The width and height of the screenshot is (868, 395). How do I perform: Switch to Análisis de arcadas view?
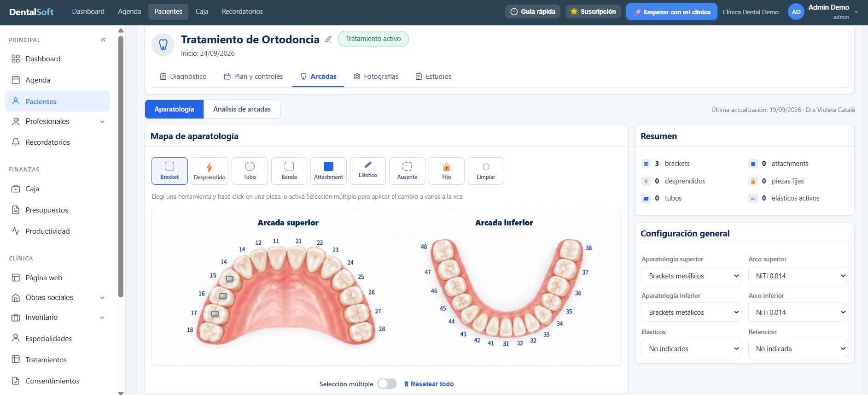242,109
